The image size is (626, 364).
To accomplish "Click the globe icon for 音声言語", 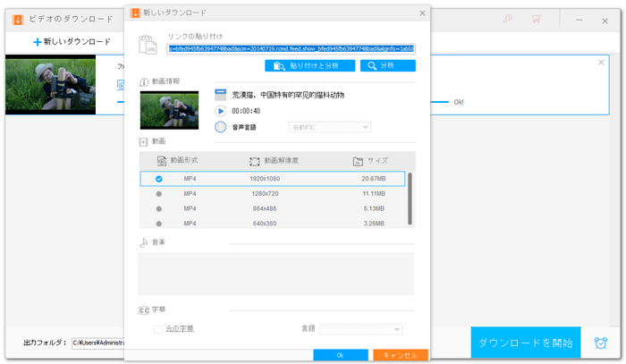I will point(220,127).
